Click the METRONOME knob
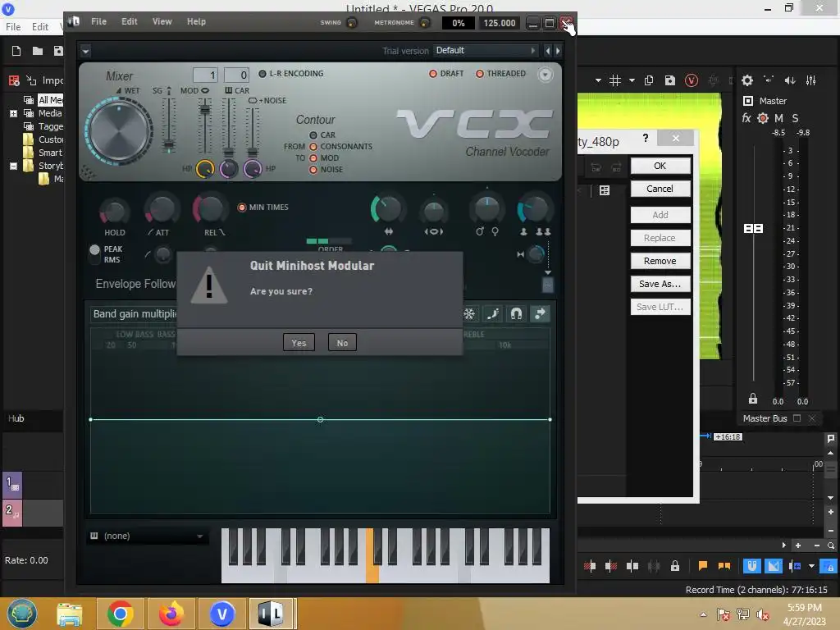The width and height of the screenshot is (840, 630). point(424,22)
